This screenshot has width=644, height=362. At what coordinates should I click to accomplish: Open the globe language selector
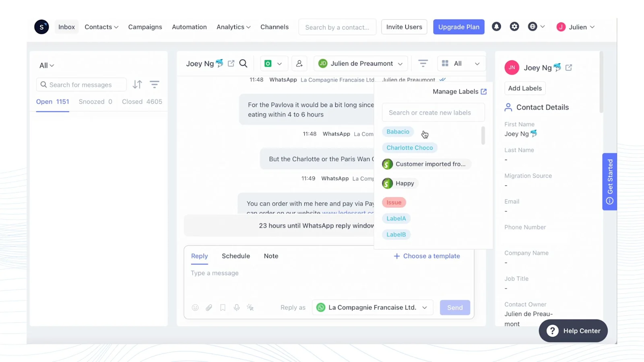pos(532,27)
